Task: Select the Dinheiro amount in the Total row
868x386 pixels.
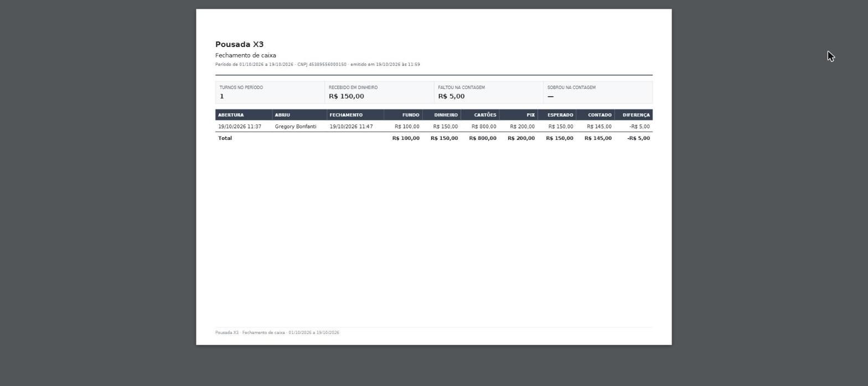Action: click(445, 138)
